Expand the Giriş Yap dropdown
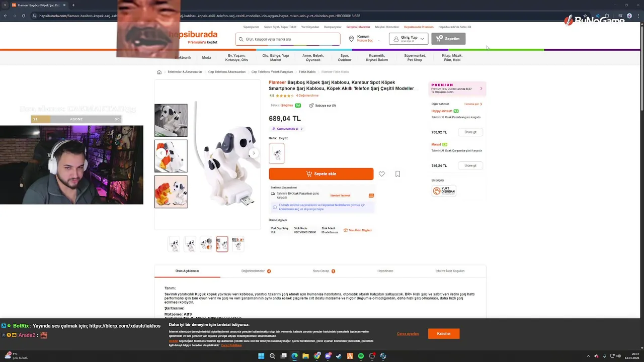This screenshot has width=644, height=362. [422, 39]
